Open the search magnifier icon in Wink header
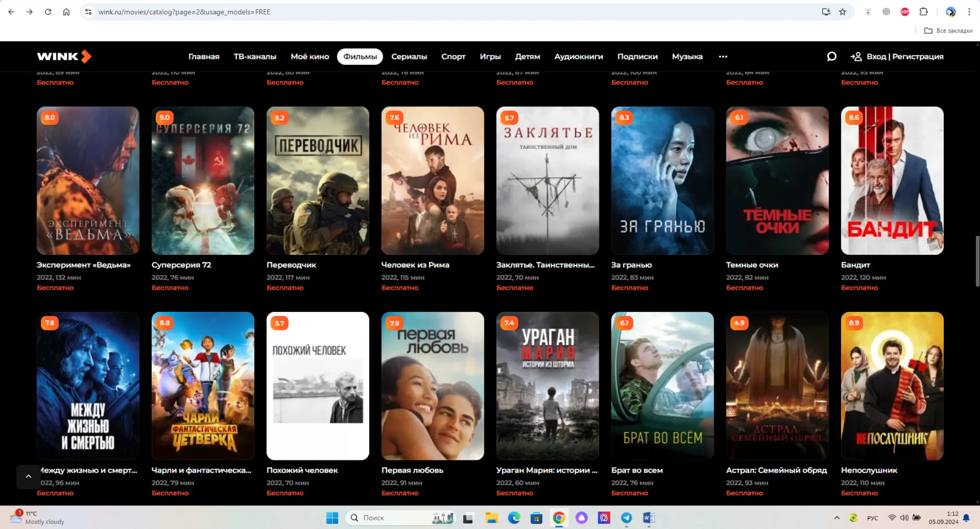The height and width of the screenshot is (529, 980). [831, 57]
